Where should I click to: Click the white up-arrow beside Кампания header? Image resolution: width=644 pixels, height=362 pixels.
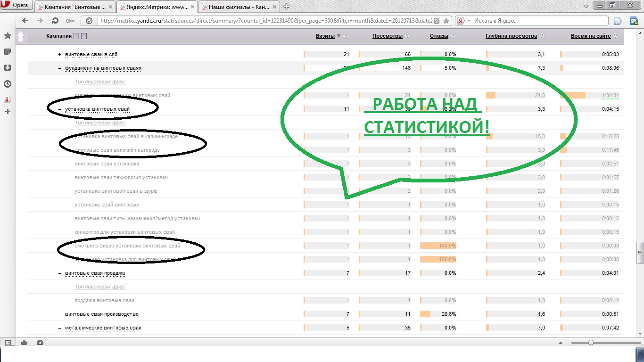(20, 36)
